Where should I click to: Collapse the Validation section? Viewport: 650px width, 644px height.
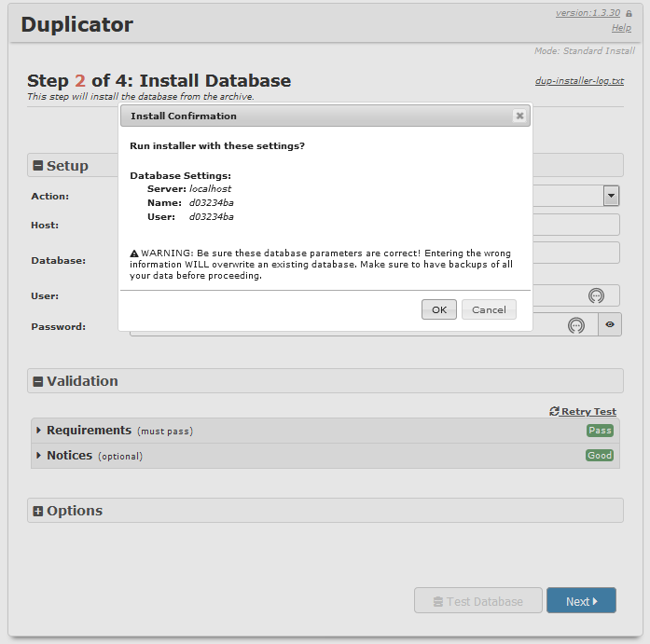point(37,381)
